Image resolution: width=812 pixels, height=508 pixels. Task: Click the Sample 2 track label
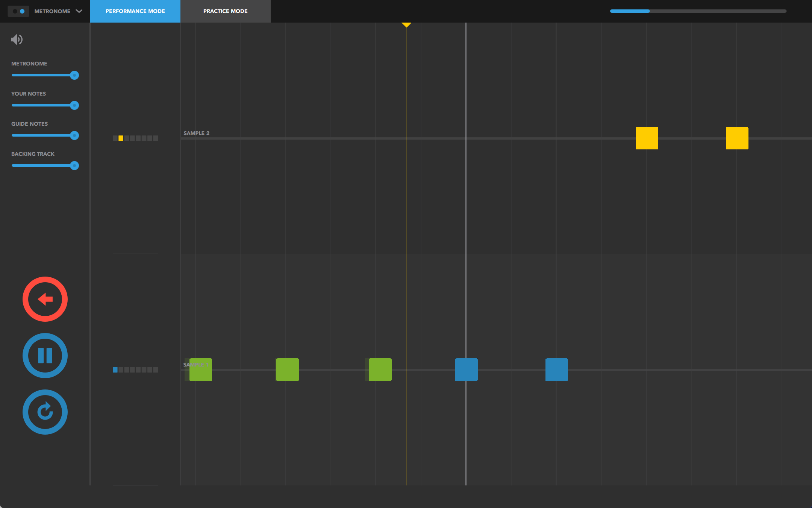197,133
